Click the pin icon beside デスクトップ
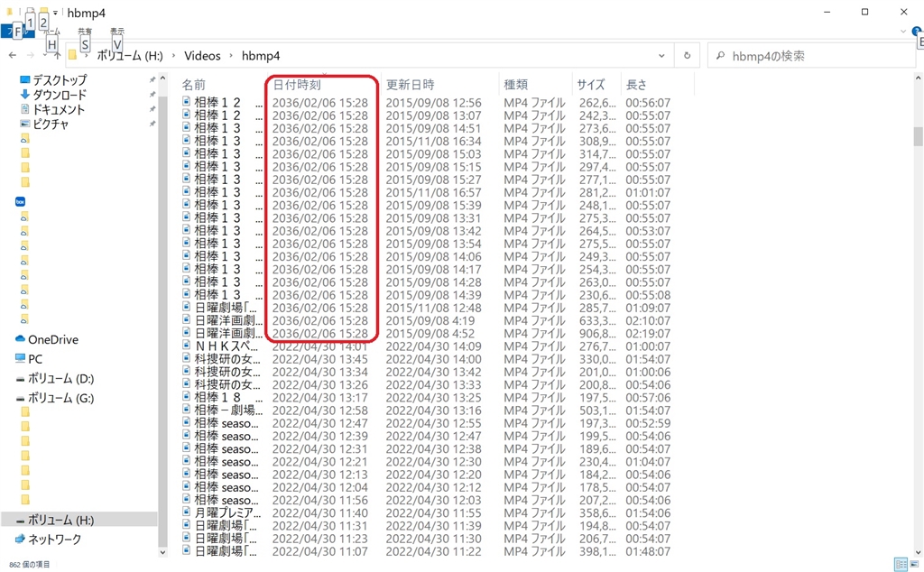 tap(152, 79)
